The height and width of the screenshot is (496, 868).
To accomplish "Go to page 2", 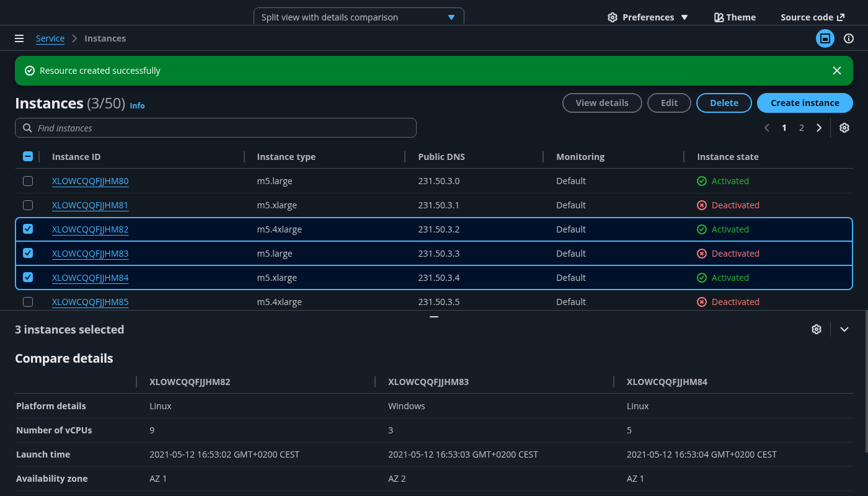I will (802, 128).
